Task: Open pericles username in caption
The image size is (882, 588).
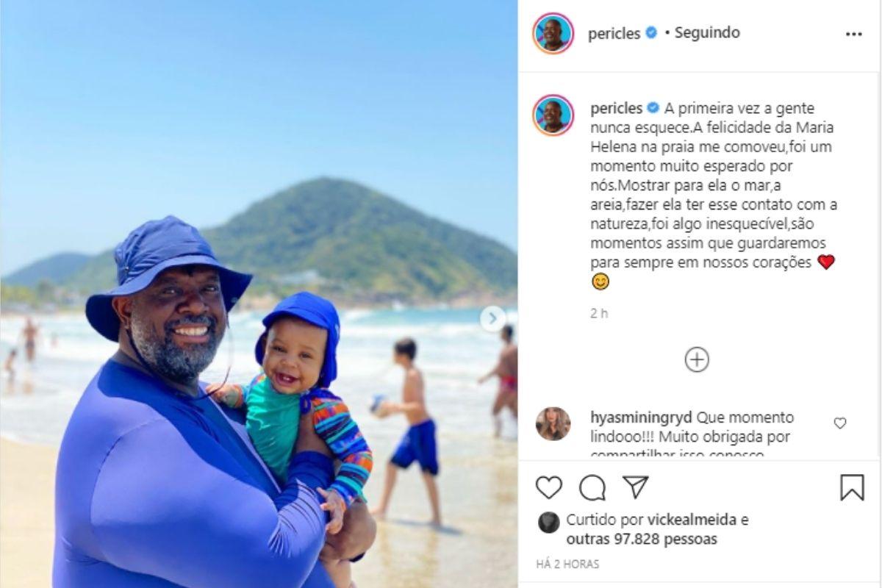Action: 617,108
